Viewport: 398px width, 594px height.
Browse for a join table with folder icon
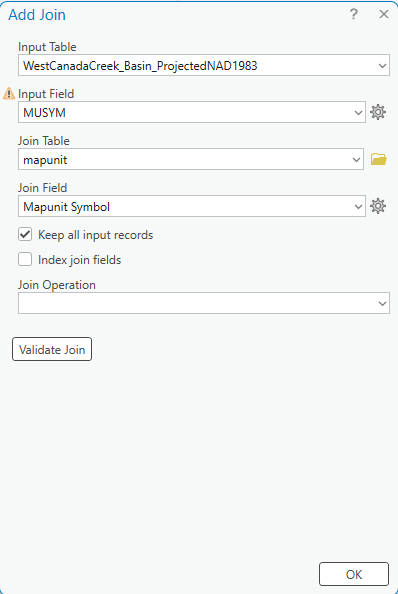point(379,159)
